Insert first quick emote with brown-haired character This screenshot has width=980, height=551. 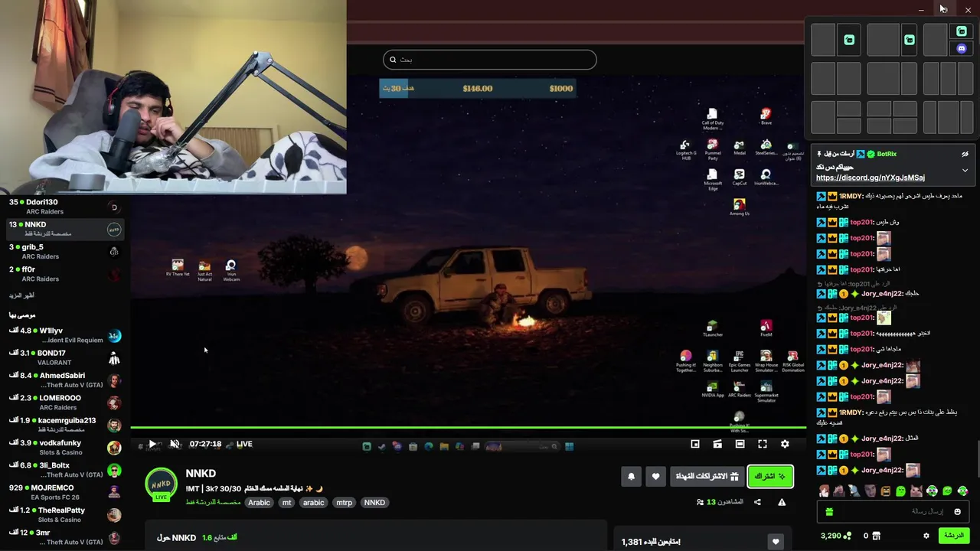pyautogui.click(x=824, y=491)
